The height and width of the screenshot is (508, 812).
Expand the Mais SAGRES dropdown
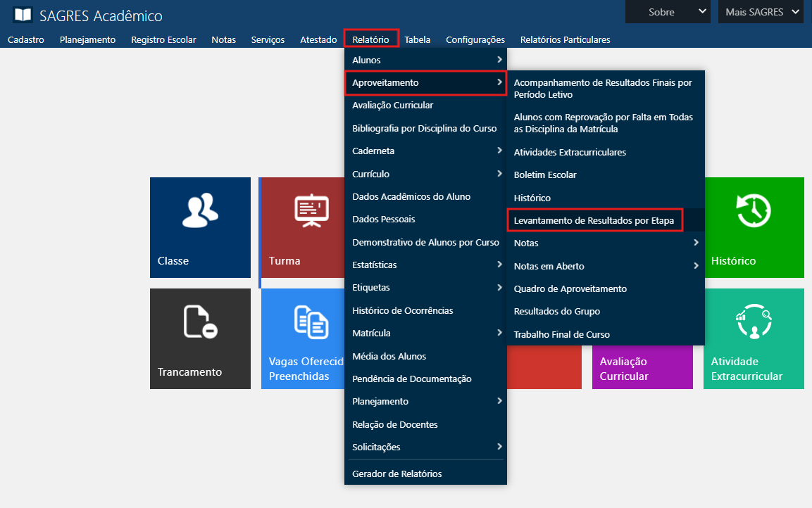pyautogui.click(x=761, y=12)
